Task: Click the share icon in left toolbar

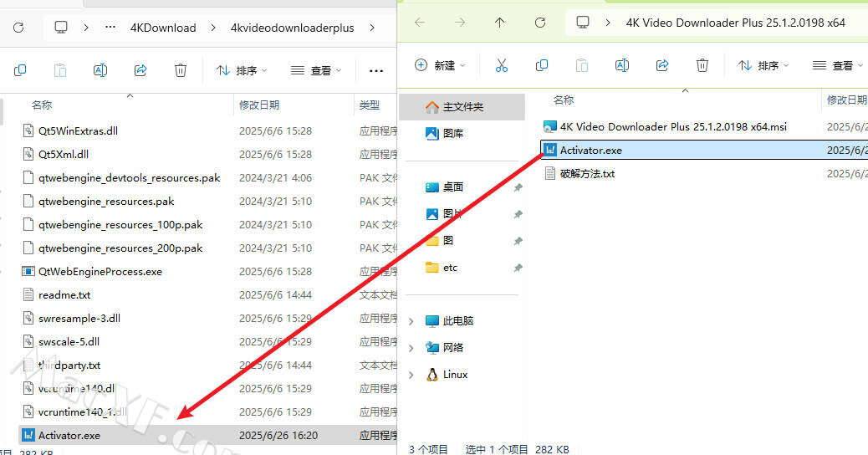Action: (x=140, y=70)
